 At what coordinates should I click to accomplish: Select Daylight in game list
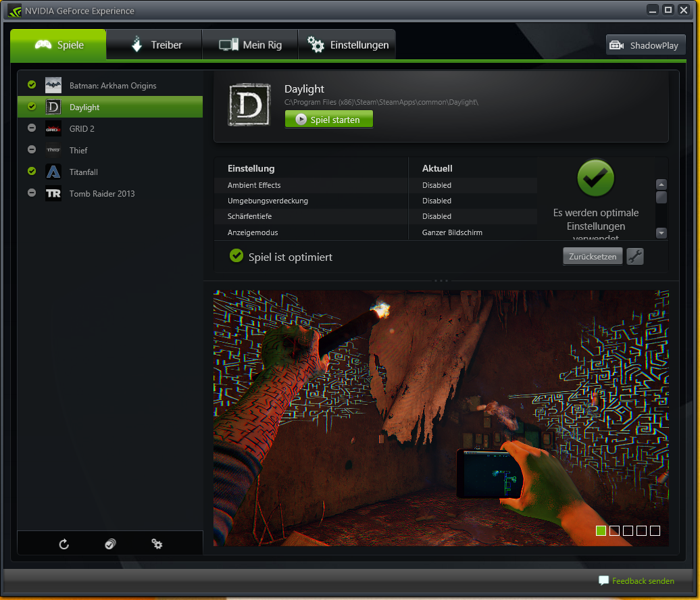(110, 107)
